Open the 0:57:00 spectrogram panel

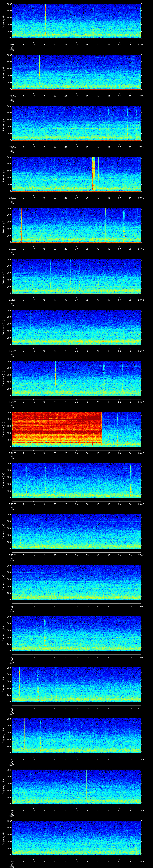point(76,582)
